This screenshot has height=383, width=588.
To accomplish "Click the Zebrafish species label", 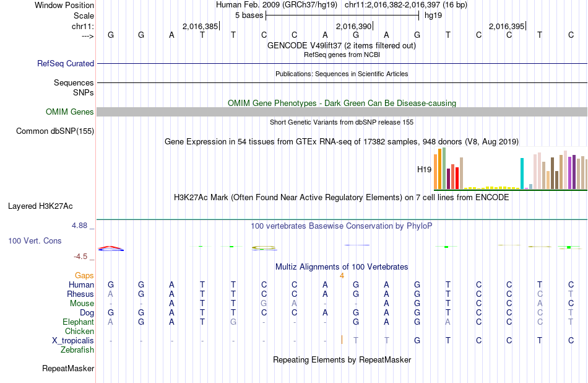I will coord(77,350).
